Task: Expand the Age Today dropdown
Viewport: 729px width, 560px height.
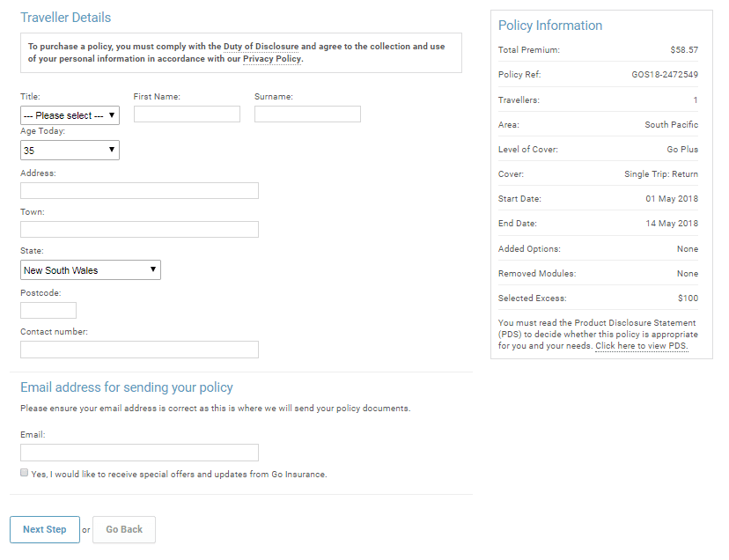Action: [70, 151]
